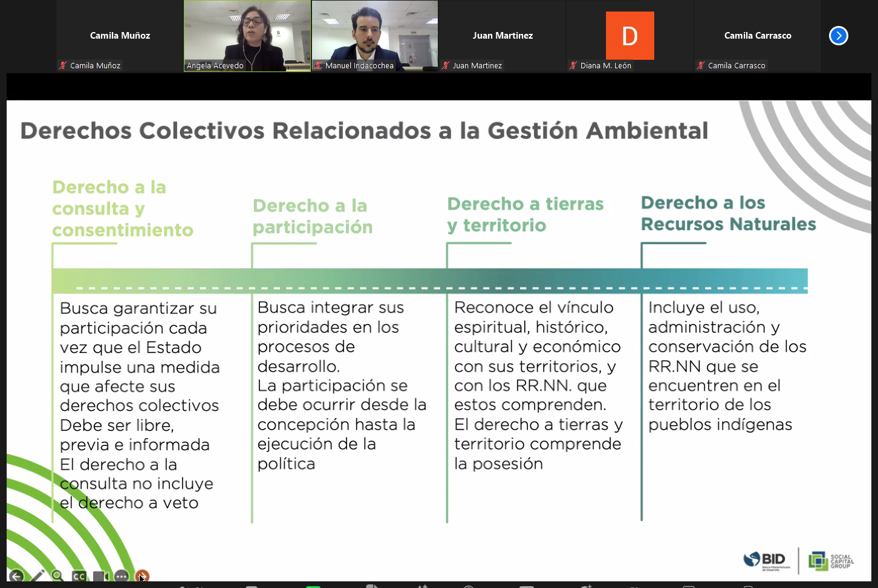This screenshot has height=588, width=878.
Task: Select Angela Acevedo's video tile
Action: point(247,36)
